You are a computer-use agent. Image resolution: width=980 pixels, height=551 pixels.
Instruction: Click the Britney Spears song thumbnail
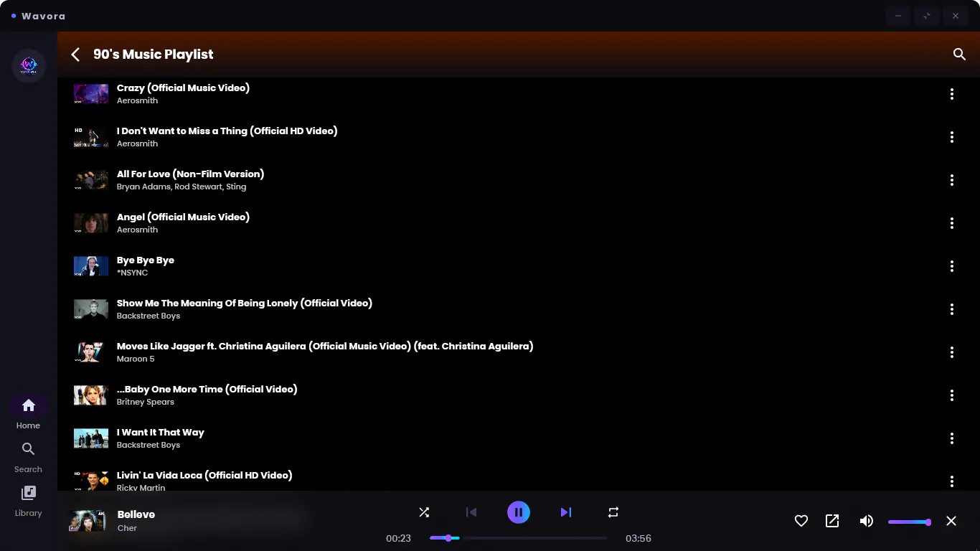point(91,395)
